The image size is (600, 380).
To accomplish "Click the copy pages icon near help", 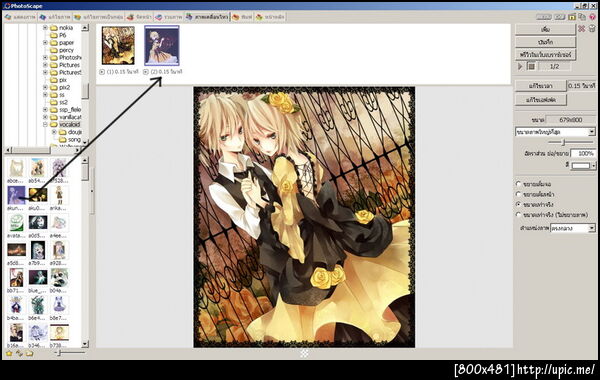I will coord(582,17).
